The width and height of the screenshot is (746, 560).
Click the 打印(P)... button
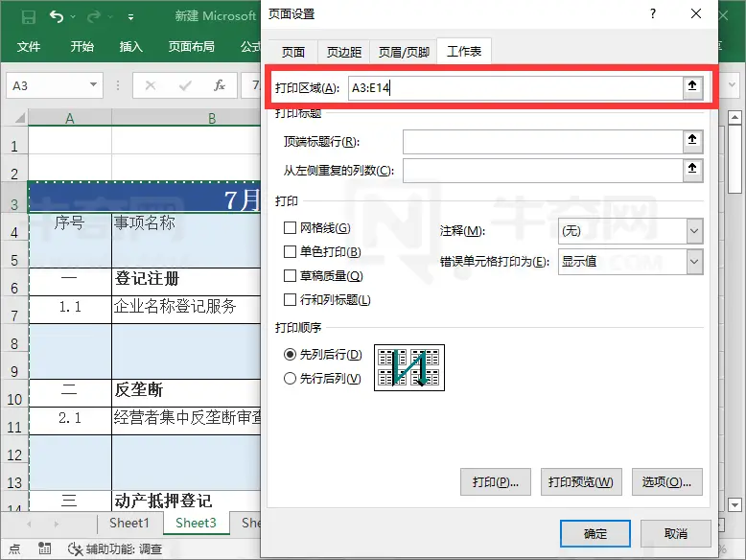[x=496, y=482]
